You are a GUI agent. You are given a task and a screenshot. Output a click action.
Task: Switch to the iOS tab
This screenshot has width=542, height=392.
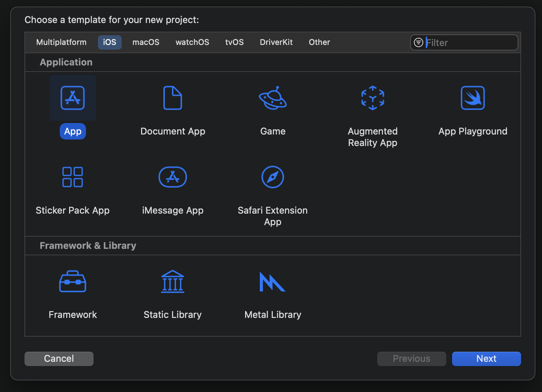click(x=110, y=42)
